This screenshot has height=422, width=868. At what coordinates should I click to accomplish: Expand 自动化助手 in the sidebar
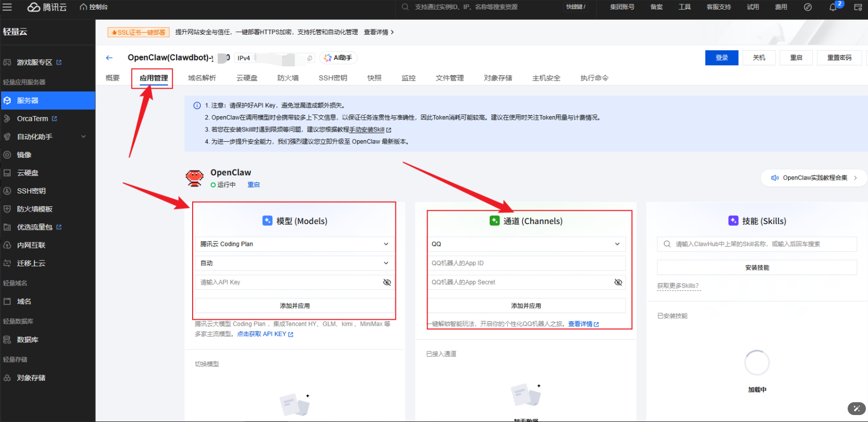[x=48, y=137]
